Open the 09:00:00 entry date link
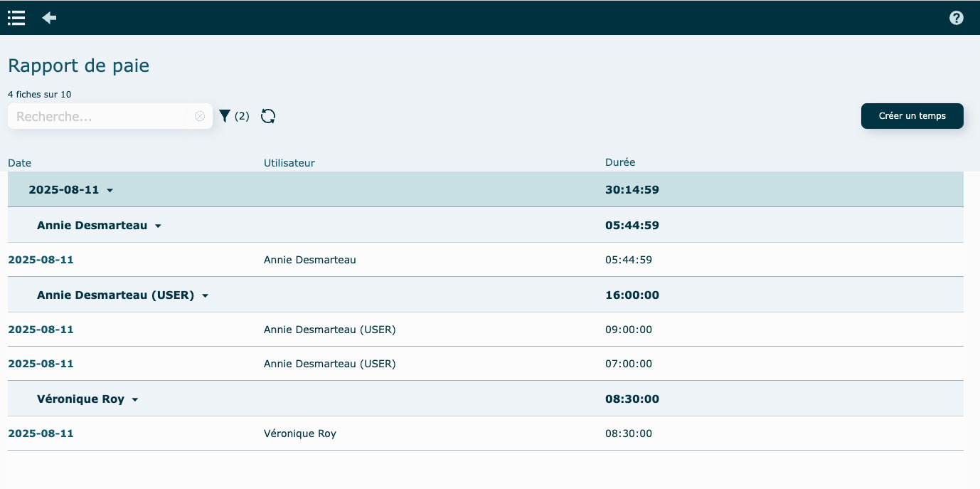The image size is (980, 489). [41, 330]
